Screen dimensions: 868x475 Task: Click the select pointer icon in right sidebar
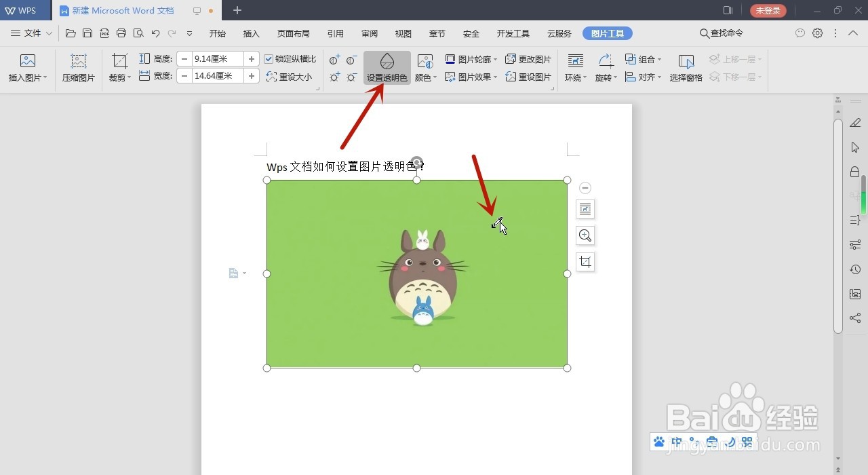[855, 147]
